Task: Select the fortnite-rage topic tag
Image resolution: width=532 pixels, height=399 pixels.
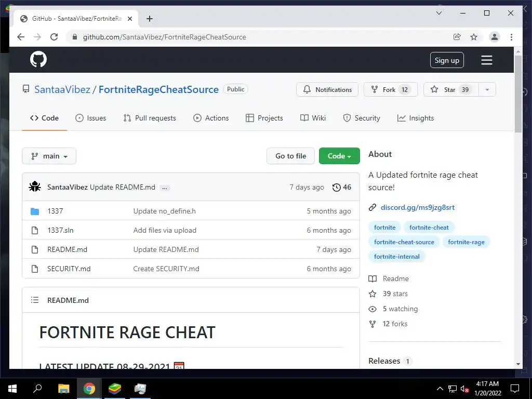Action: 466,242
